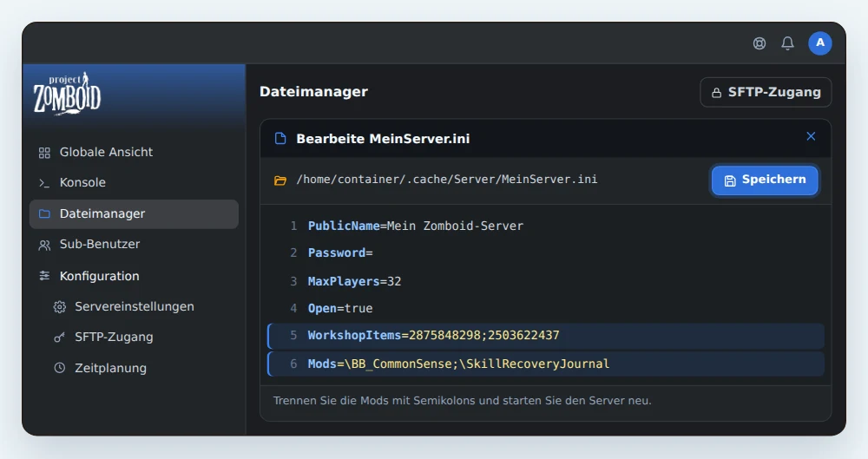868x459 pixels.
Task: Open notifications bell
Action: click(x=788, y=43)
